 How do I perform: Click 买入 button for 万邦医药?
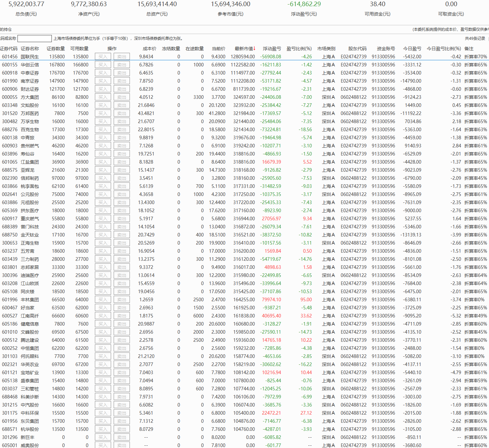(x=103, y=113)
